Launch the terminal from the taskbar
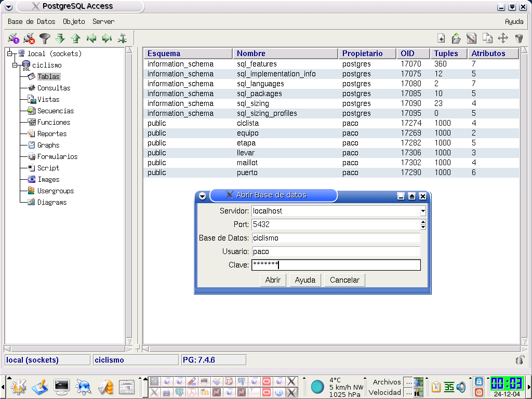This screenshot has height=399, width=532. coord(62,387)
